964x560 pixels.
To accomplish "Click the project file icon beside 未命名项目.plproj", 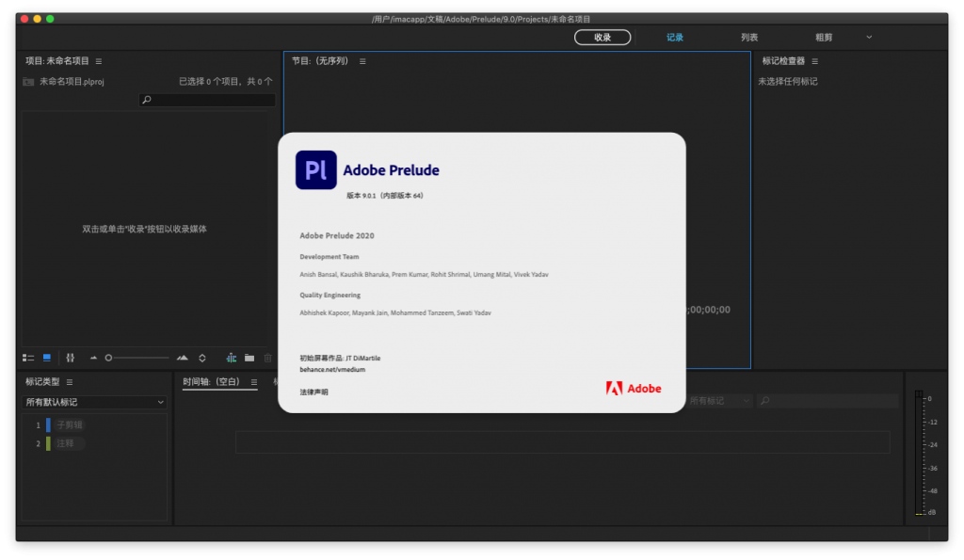I will 28,82.
